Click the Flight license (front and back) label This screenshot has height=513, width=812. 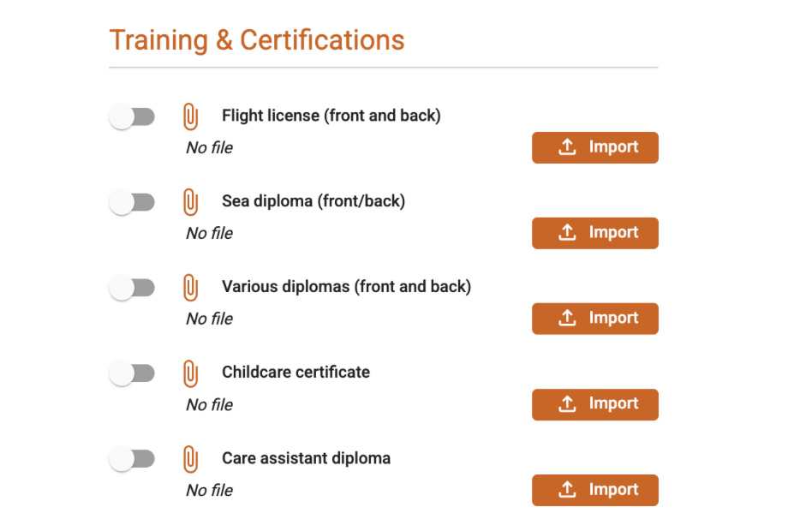[x=331, y=116]
